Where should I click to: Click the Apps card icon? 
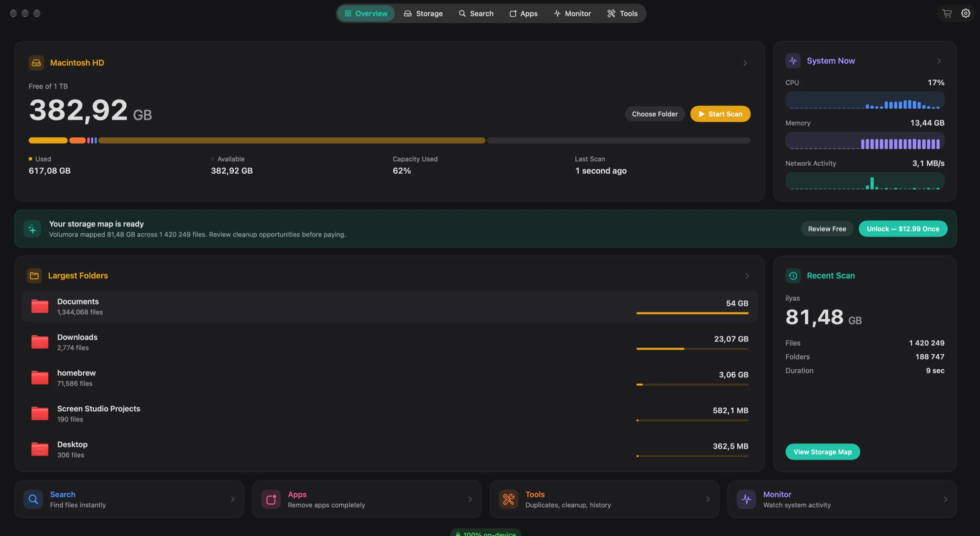click(x=271, y=499)
